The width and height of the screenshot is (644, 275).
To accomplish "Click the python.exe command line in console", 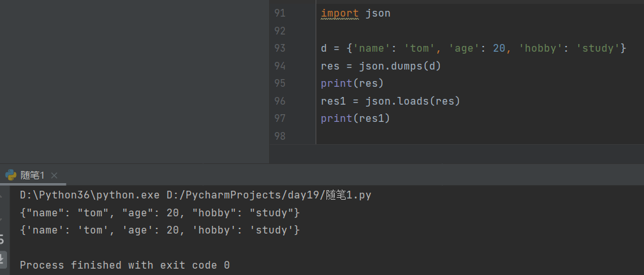I will 195,195.
